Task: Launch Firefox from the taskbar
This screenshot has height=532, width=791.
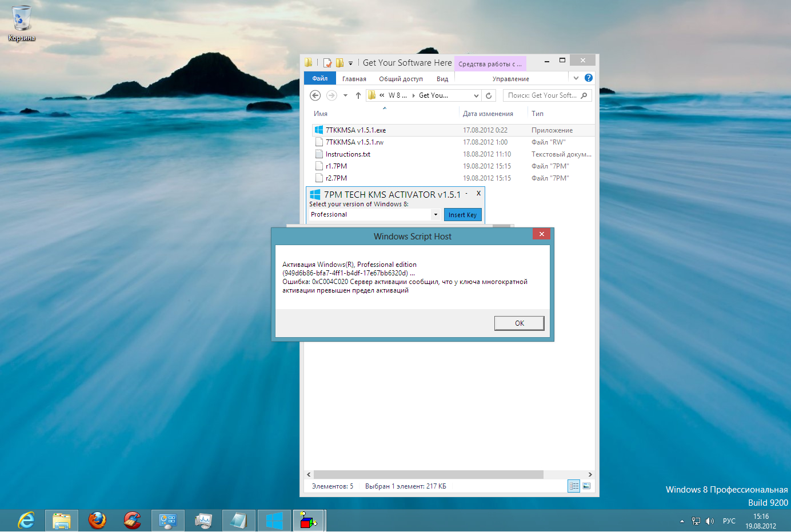Action: [x=97, y=521]
